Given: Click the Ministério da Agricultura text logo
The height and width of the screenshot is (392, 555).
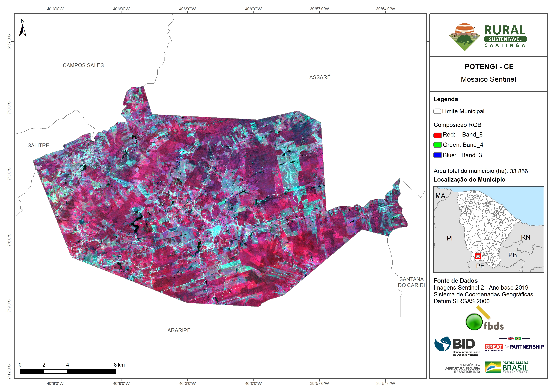Looking at the screenshot, I should point(462,368).
